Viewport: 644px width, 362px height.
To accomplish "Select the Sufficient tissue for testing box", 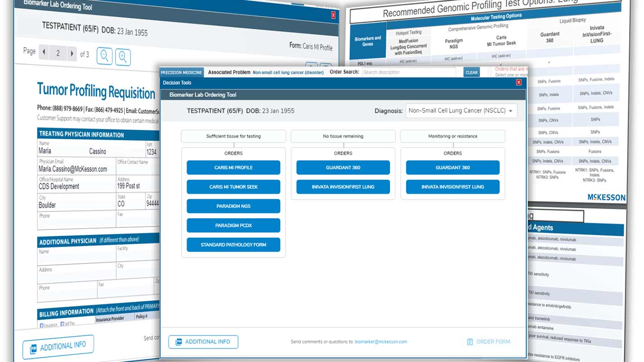I will (233, 136).
